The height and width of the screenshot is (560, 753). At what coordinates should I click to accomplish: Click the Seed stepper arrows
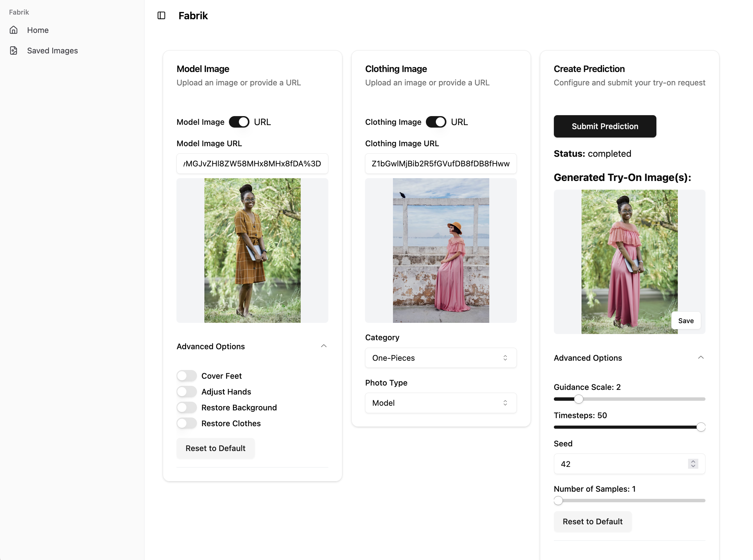(693, 464)
